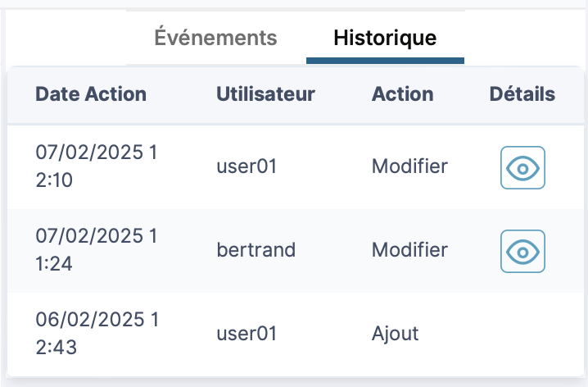Click user01 in the 12:10 Modifier row
Screen dimensions: 588x387
[x=247, y=166]
